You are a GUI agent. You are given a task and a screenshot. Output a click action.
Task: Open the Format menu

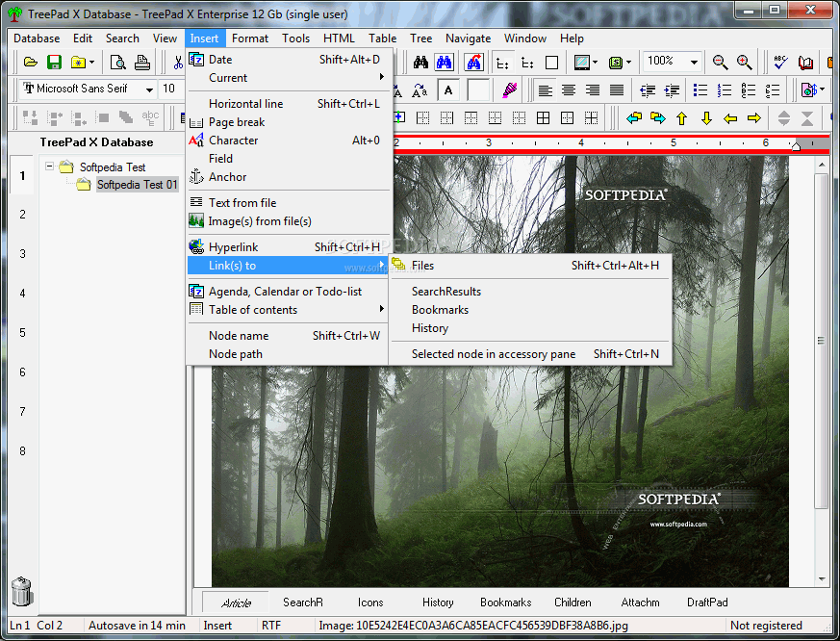[249, 38]
